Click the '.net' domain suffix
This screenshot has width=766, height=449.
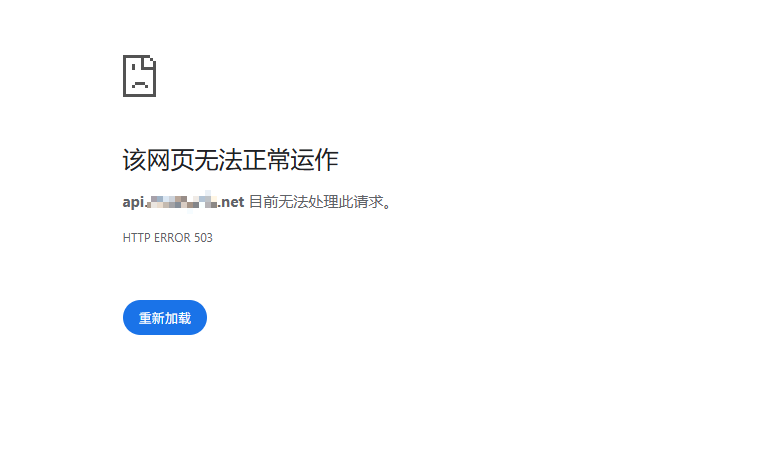coord(231,202)
